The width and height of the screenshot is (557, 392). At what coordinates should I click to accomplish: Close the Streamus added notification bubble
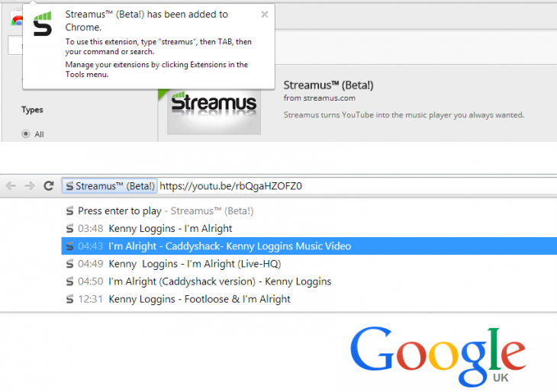click(x=264, y=14)
